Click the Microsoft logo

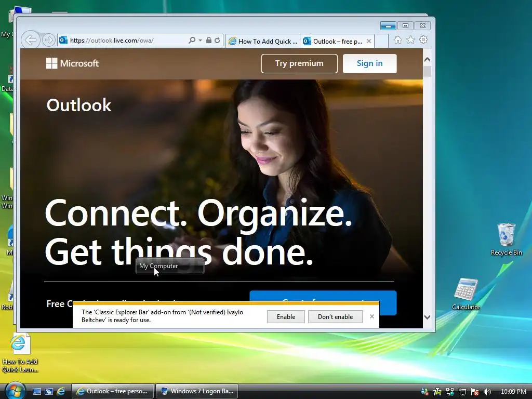[72, 63]
